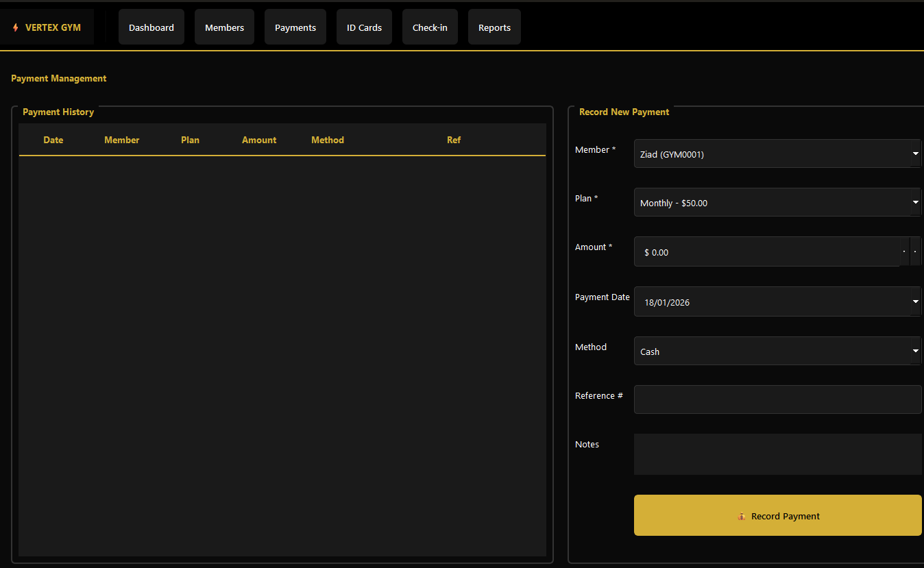Screen dimensions: 924x568
Task: Click the VERTEX GYM brand label
Action: (x=52, y=27)
